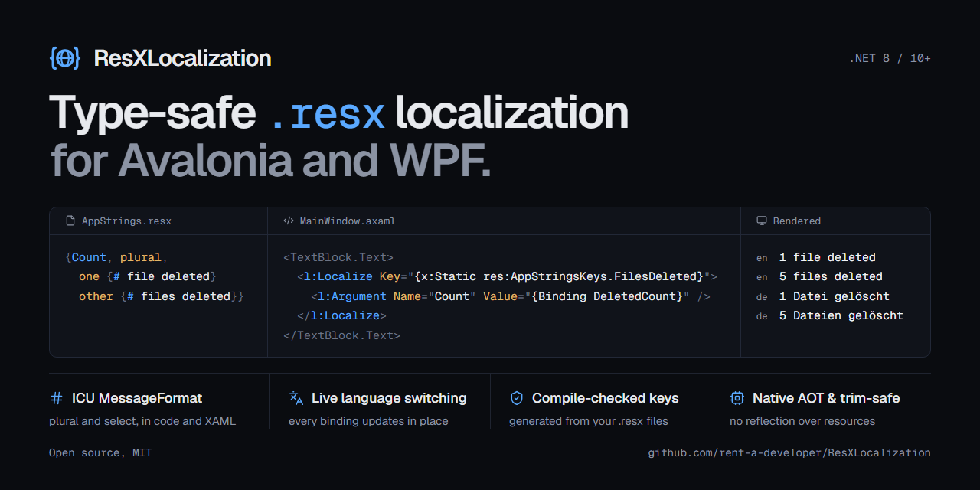The height and width of the screenshot is (490, 980).
Task: Select the AppStrings.resx panel tab
Action: coord(158,220)
